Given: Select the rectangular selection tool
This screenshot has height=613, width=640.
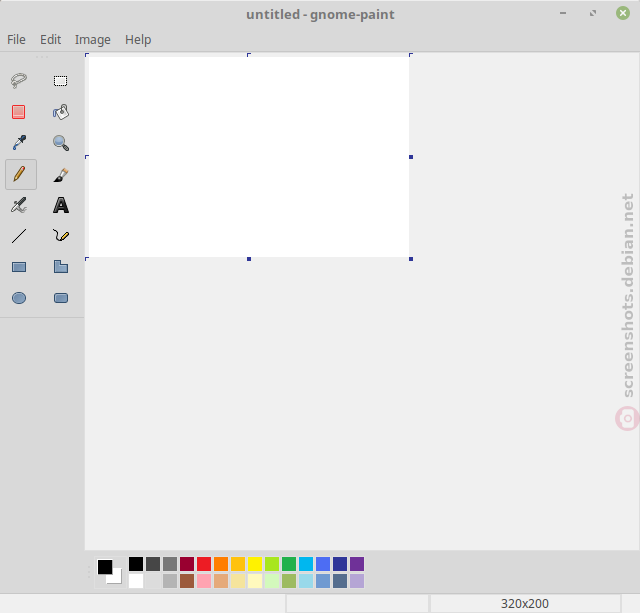Looking at the screenshot, I should pos(60,81).
